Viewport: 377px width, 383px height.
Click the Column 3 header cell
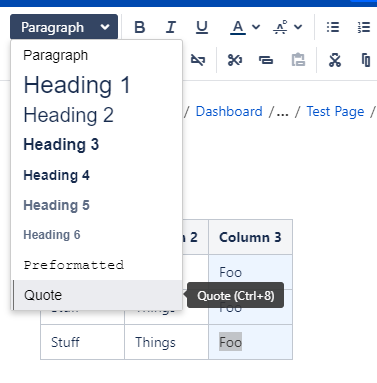pyautogui.click(x=250, y=237)
